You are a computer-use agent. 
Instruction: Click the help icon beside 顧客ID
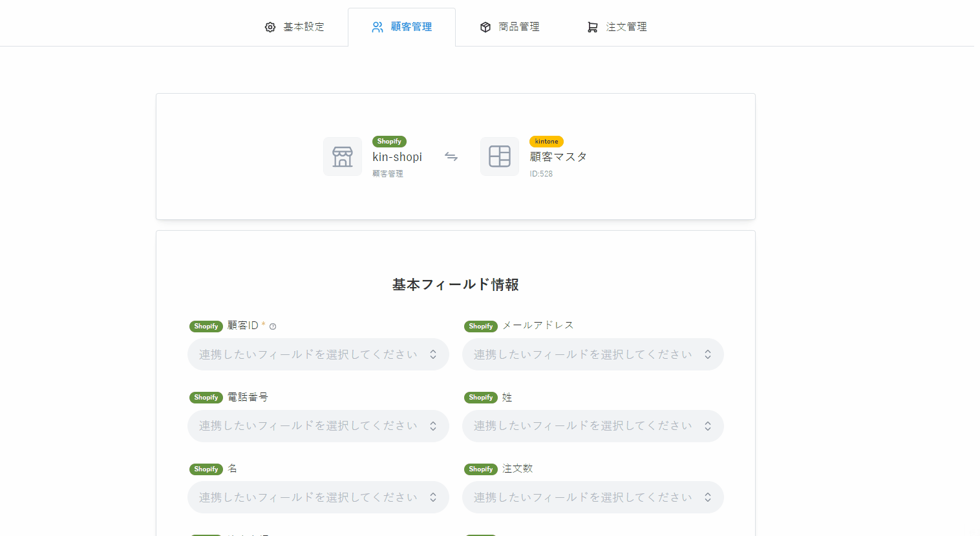click(x=273, y=327)
